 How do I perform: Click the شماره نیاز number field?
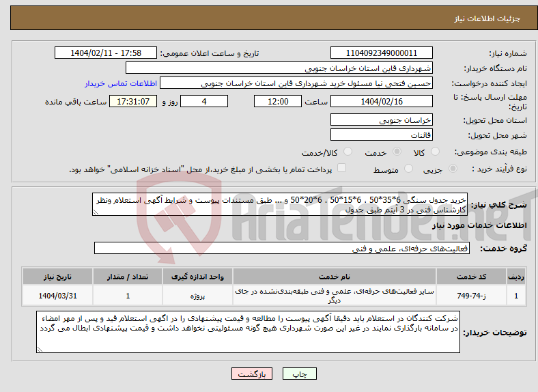coord(381,53)
